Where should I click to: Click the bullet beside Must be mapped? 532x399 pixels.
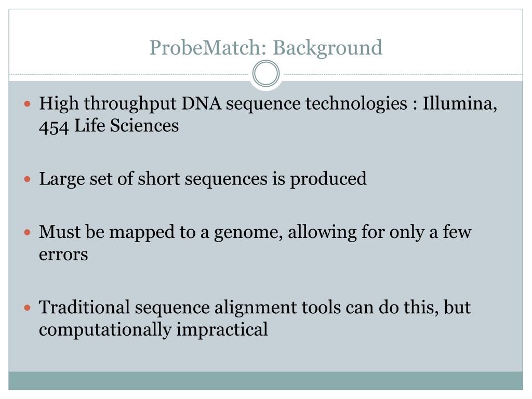(28, 232)
